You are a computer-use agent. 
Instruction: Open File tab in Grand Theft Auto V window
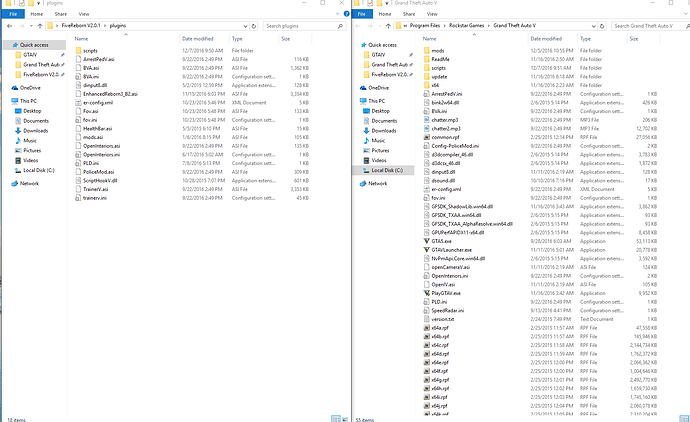click(x=361, y=14)
